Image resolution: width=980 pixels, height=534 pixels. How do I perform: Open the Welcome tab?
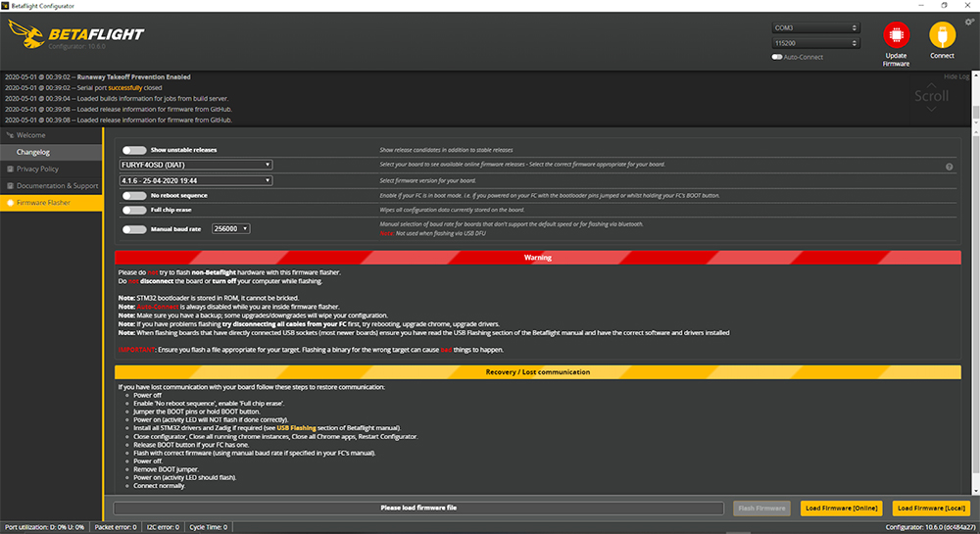coord(51,135)
